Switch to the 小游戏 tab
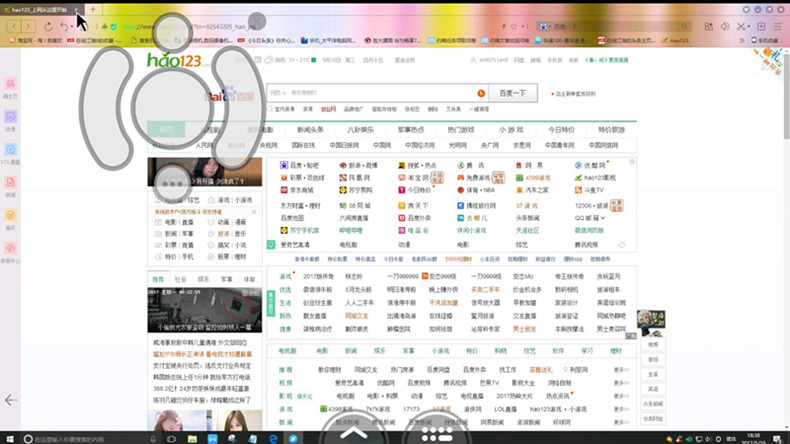Screen dimensions: 790x444 tap(510, 130)
